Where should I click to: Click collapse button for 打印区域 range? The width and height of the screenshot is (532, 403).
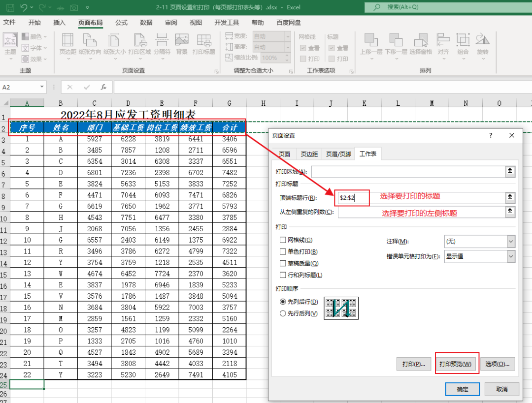click(510, 171)
